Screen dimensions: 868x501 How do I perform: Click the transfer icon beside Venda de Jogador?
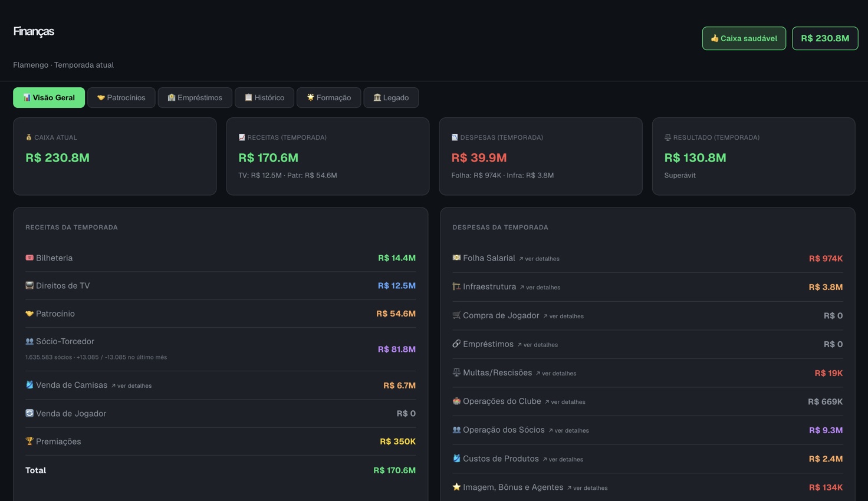click(29, 413)
